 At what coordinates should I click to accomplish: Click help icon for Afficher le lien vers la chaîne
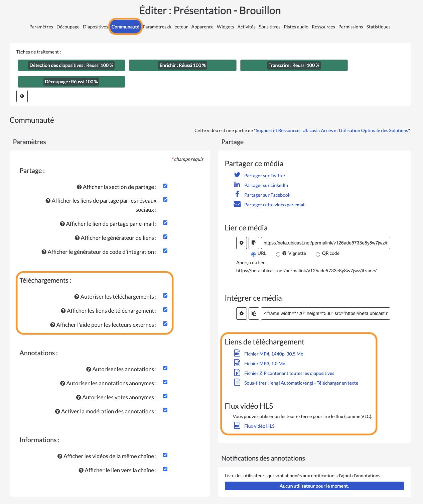coord(81,470)
